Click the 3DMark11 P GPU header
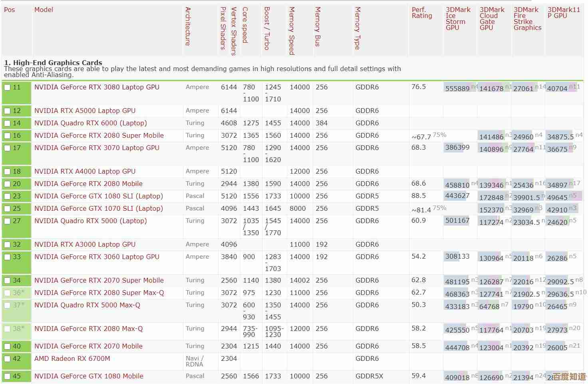This screenshot has height=384, width=588. click(x=563, y=12)
